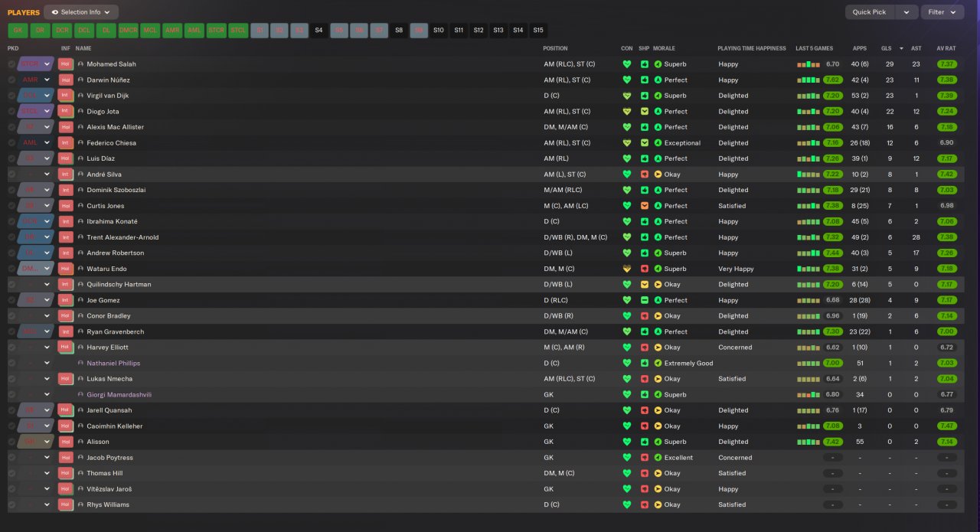The height and width of the screenshot is (532, 980).
Task: Click André Silva's yellow morale icon
Action: point(658,175)
